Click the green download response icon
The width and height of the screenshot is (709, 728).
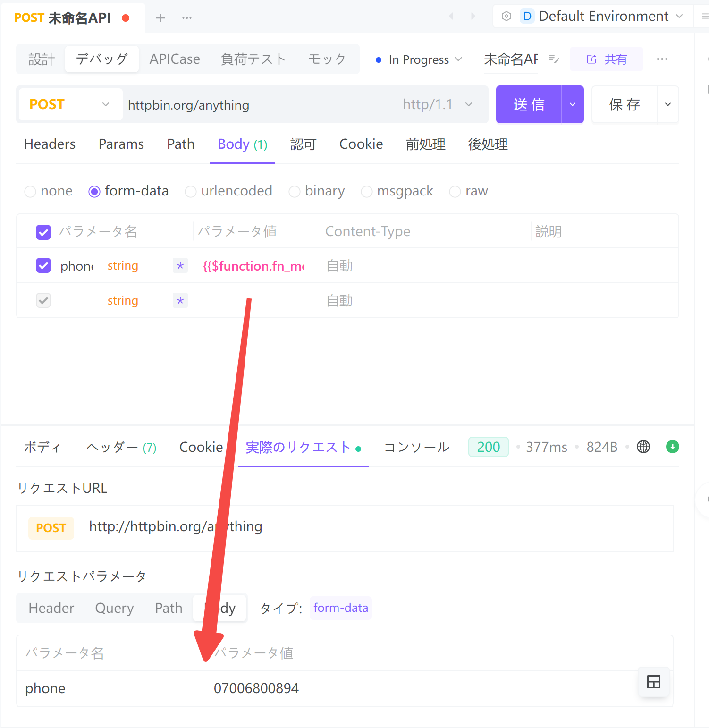pyautogui.click(x=672, y=447)
